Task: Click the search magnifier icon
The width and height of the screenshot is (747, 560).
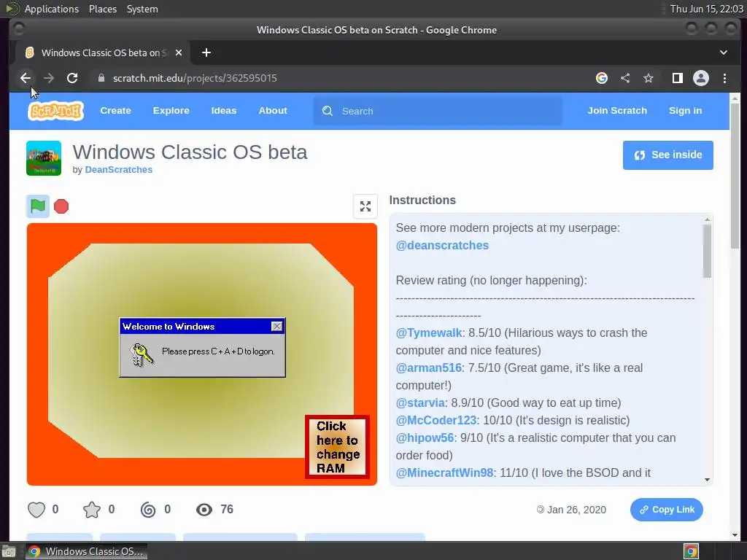Action: 328,111
